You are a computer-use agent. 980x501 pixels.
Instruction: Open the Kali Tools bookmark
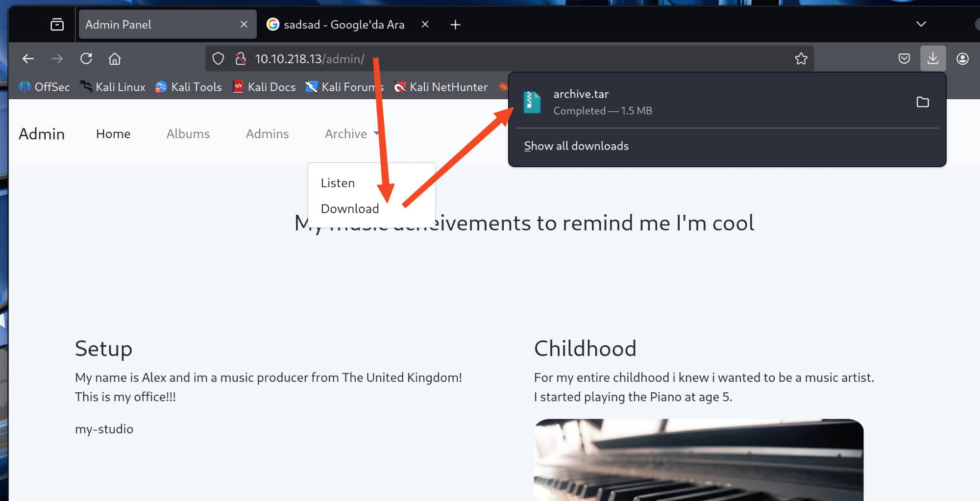coord(189,87)
